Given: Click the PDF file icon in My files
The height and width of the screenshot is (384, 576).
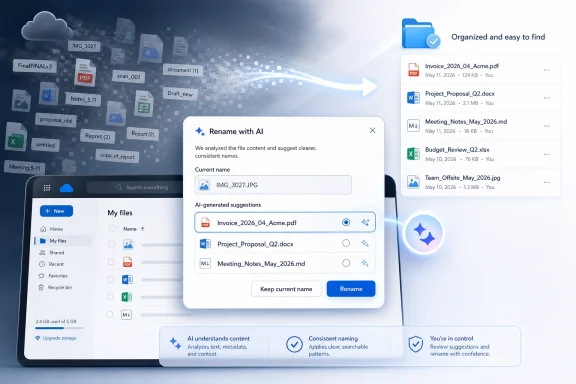Looking at the screenshot, I should (127, 262).
